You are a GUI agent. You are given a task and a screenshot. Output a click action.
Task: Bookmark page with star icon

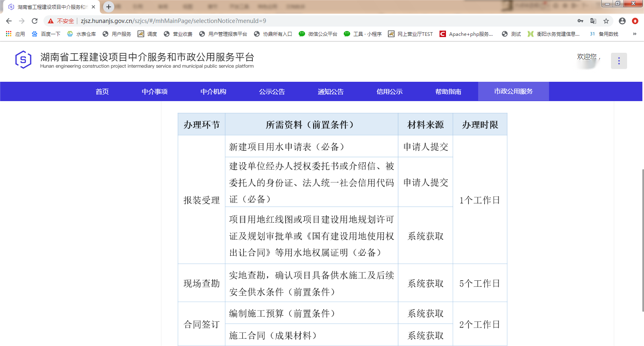pos(606,21)
